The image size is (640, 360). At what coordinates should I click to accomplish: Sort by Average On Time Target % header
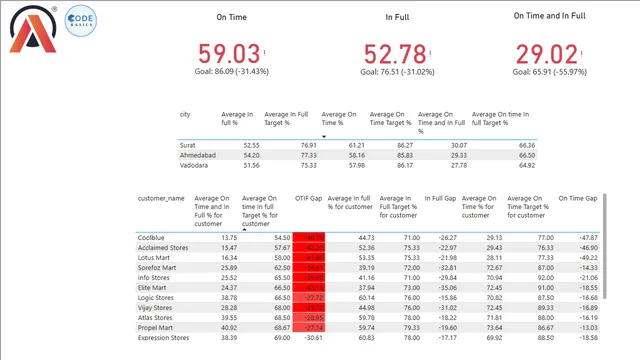pos(390,118)
